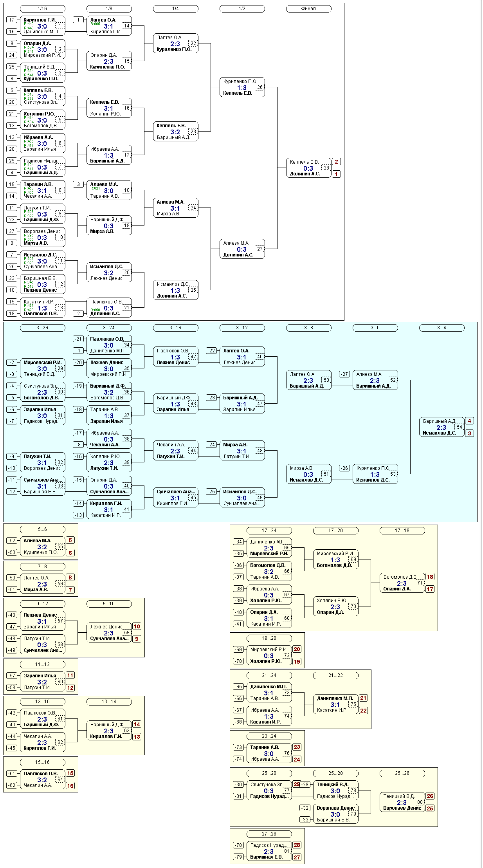Select the "17...24" bracket header
This screenshot has height=868, width=483.
pyautogui.click(x=269, y=531)
